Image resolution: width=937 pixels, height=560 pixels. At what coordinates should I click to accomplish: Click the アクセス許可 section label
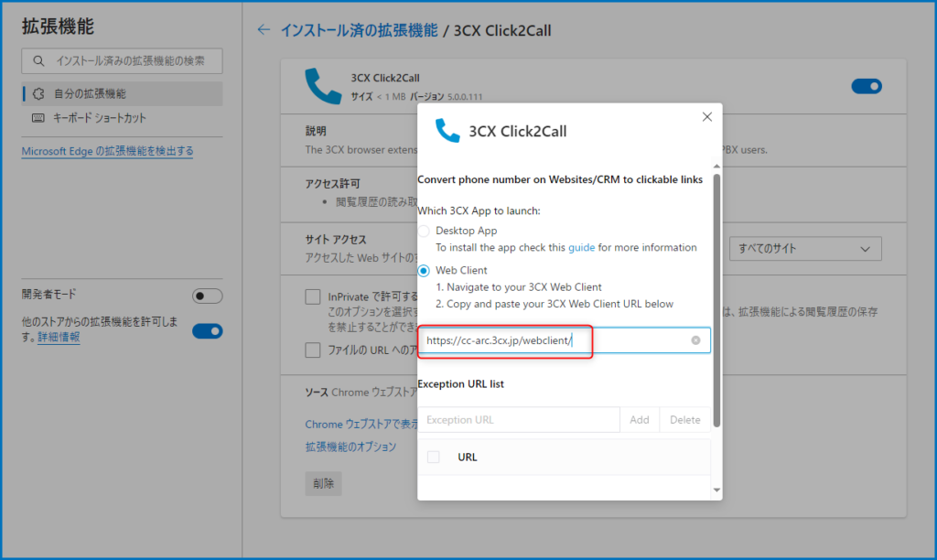(333, 184)
